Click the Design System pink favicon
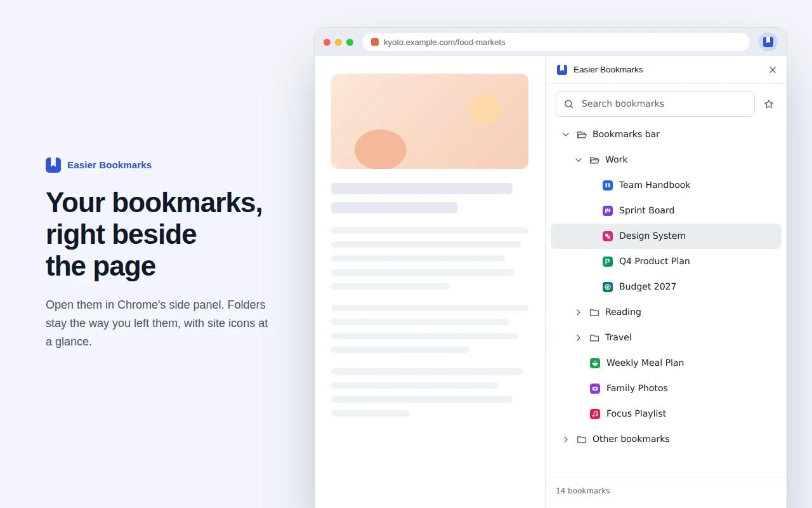Screen dimensions: 812x508 [608, 236]
